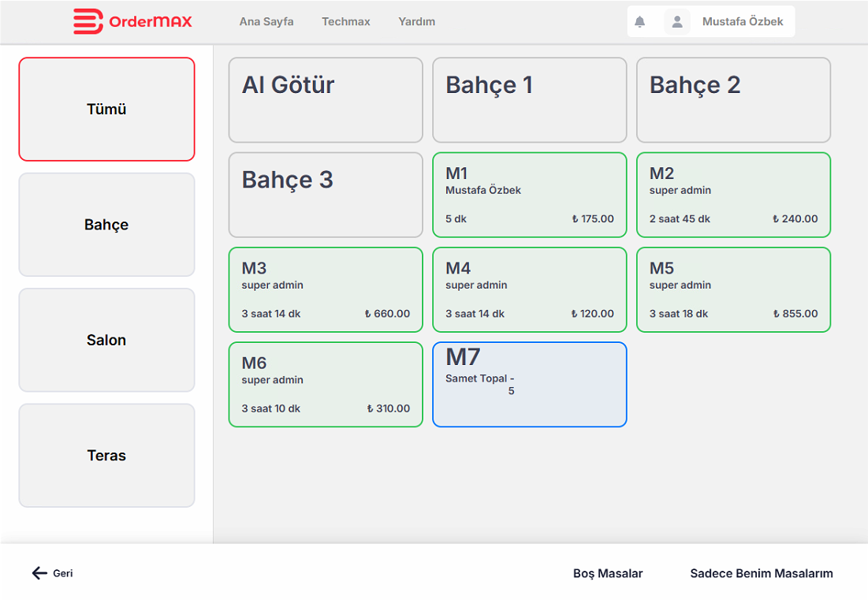The image size is (868, 600).
Task: Switch to the Teras section
Action: pyautogui.click(x=106, y=456)
